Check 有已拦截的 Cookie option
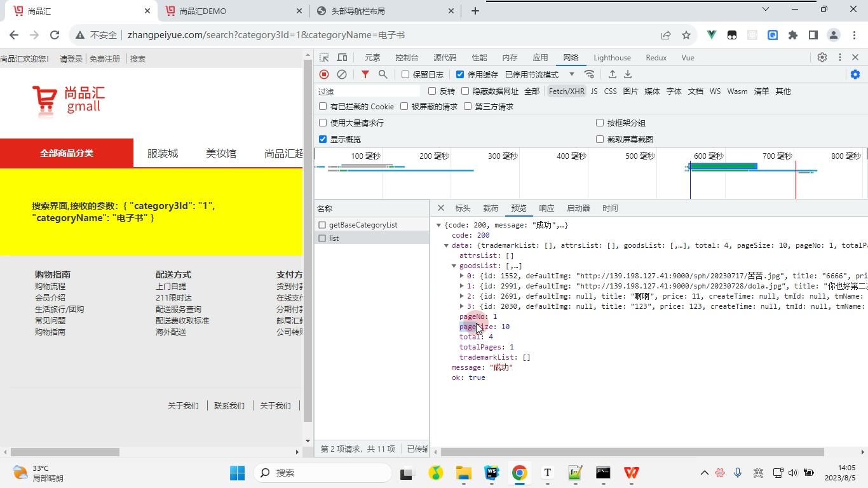 point(323,106)
